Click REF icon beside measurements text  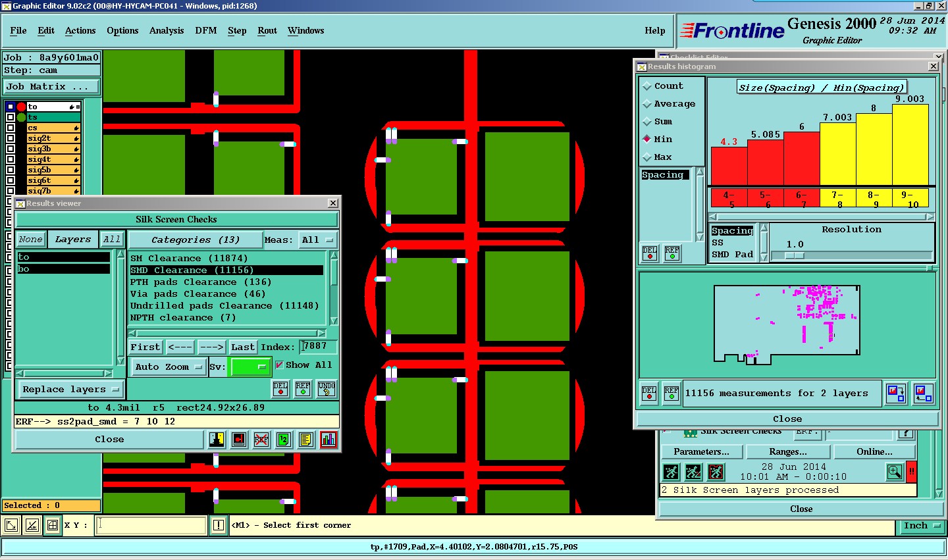coord(671,394)
